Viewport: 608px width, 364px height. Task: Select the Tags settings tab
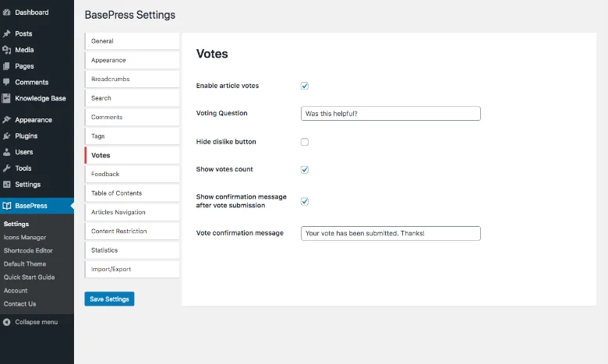coord(133,136)
